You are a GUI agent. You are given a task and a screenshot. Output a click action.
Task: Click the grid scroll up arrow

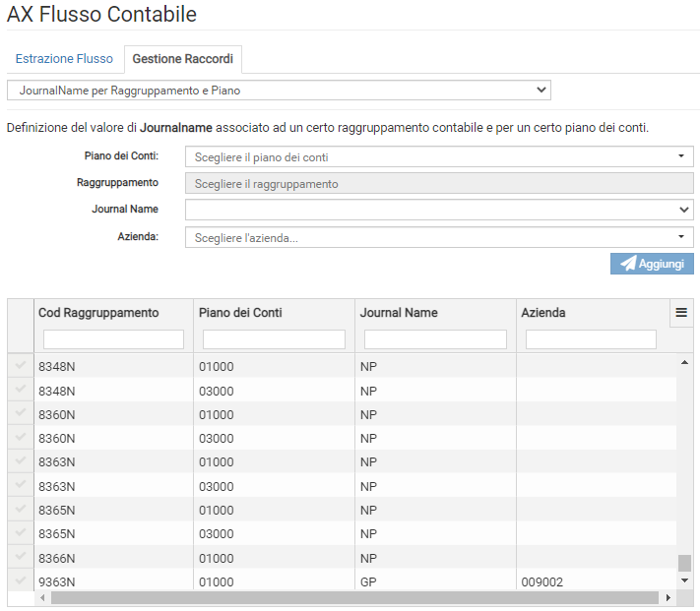684,363
